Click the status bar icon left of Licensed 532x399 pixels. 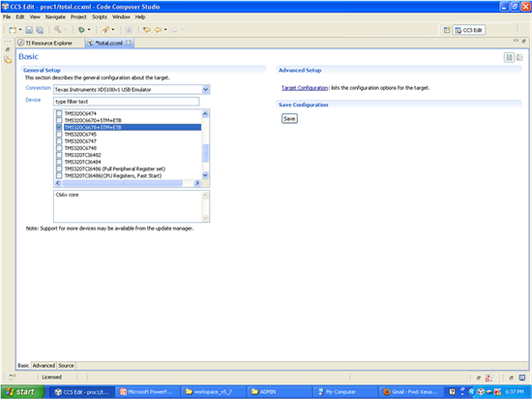pos(13,378)
